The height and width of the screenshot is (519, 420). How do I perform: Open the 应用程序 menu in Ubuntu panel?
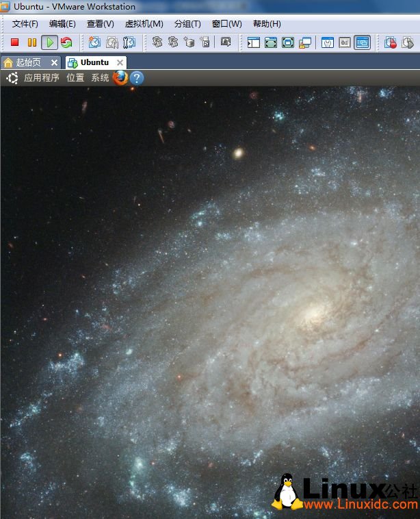click(42, 78)
